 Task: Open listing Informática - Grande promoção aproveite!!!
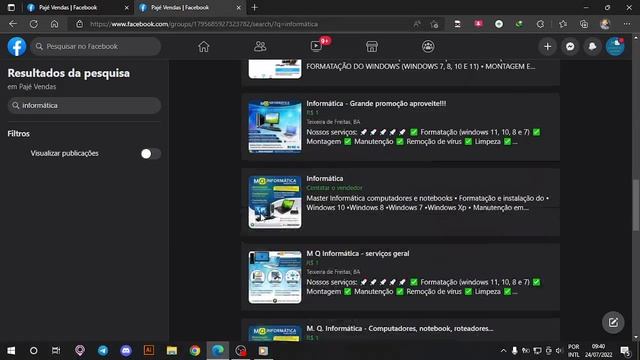tap(376, 103)
